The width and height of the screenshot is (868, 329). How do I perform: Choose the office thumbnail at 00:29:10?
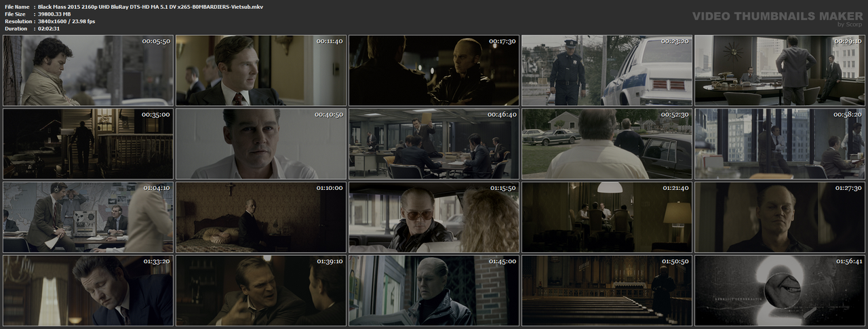(780, 71)
